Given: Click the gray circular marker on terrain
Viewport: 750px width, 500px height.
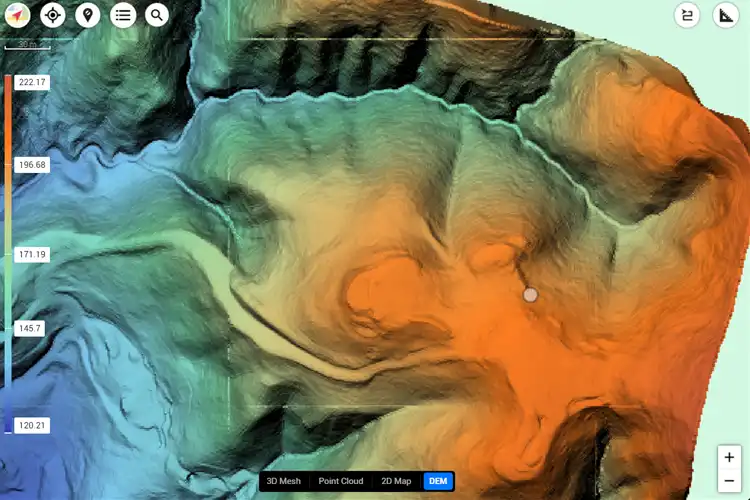Looking at the screenshot, I should point(530,294).
